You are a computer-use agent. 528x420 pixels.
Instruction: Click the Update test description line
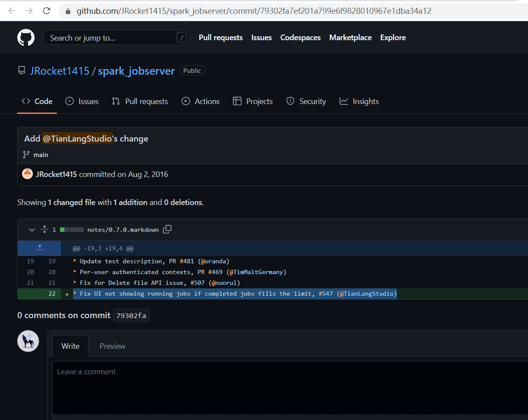[x=151, y=261]
